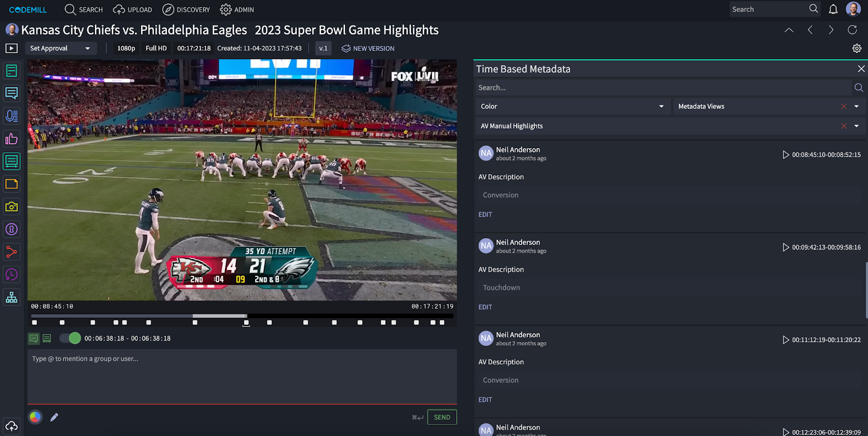Open the Set Approval dropdown
Image resolution: width=868 pixels, height=436 pixels.
60,48
